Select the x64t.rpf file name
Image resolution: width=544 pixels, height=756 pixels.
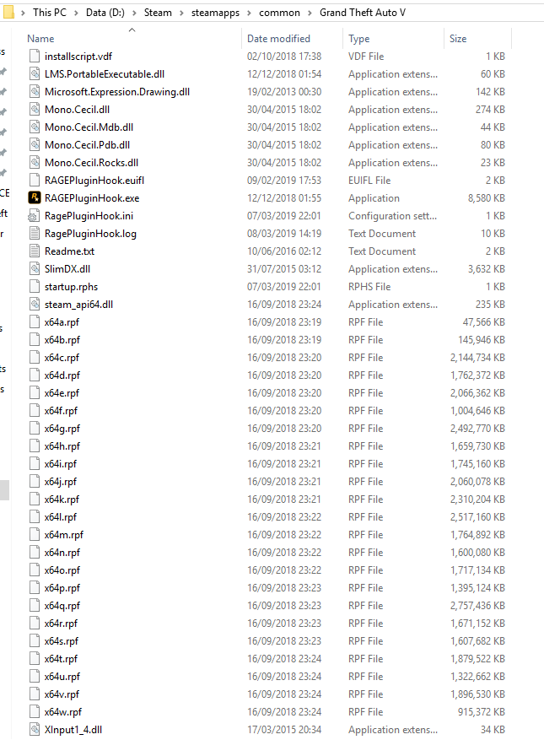(x=61, y=659)
